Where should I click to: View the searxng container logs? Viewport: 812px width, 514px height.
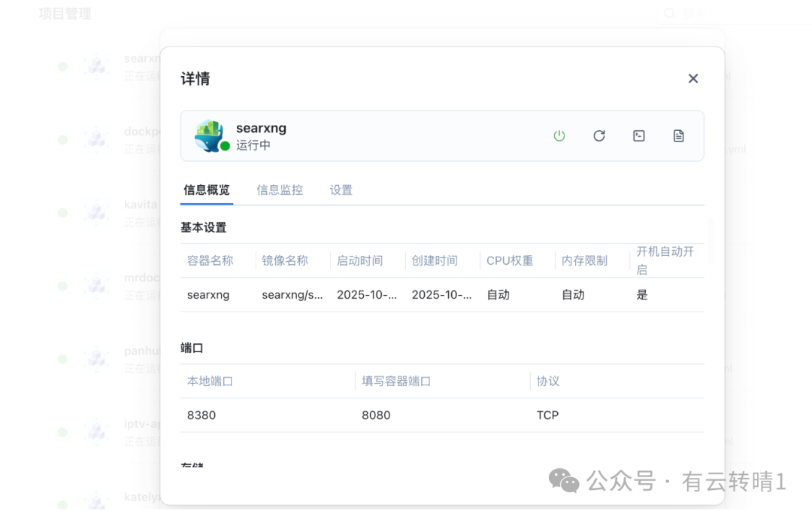point(678,135)
